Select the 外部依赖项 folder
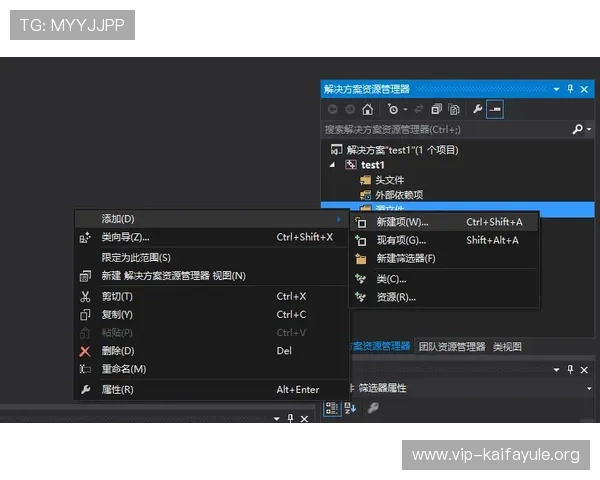This screenshot has width=600, height=480. click(398, 195)
